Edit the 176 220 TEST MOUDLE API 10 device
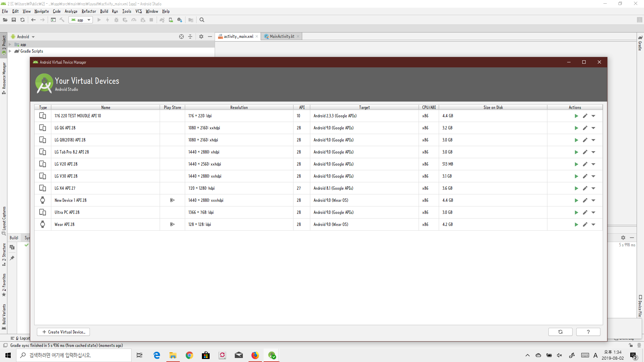Viewport: 644px width, 362px height. (585, 116)
